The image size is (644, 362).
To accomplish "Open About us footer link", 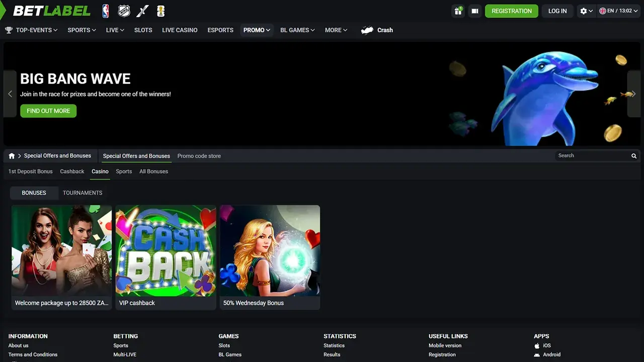I will point(18,345).
